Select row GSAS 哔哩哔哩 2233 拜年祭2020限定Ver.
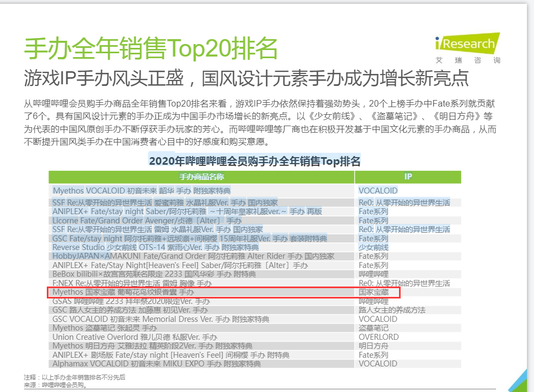 (255, 301)
